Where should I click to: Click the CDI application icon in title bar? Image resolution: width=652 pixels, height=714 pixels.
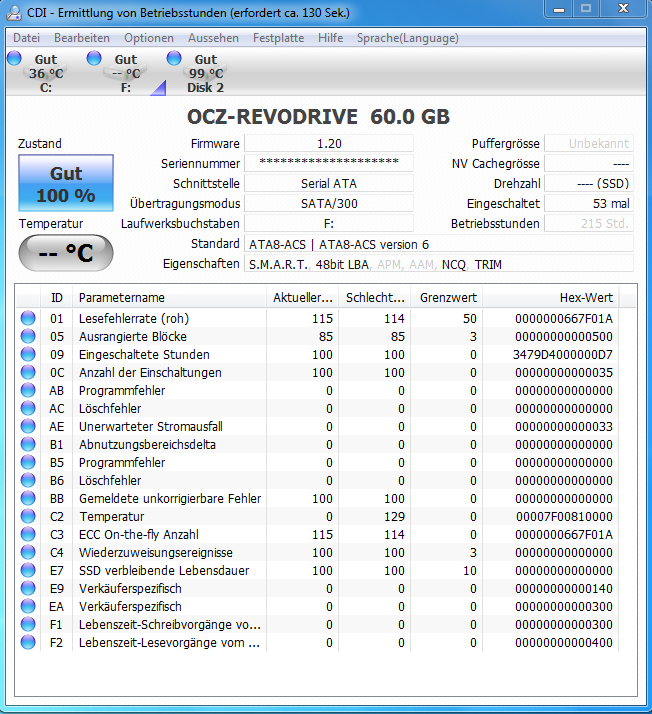(x=14, y=12)
